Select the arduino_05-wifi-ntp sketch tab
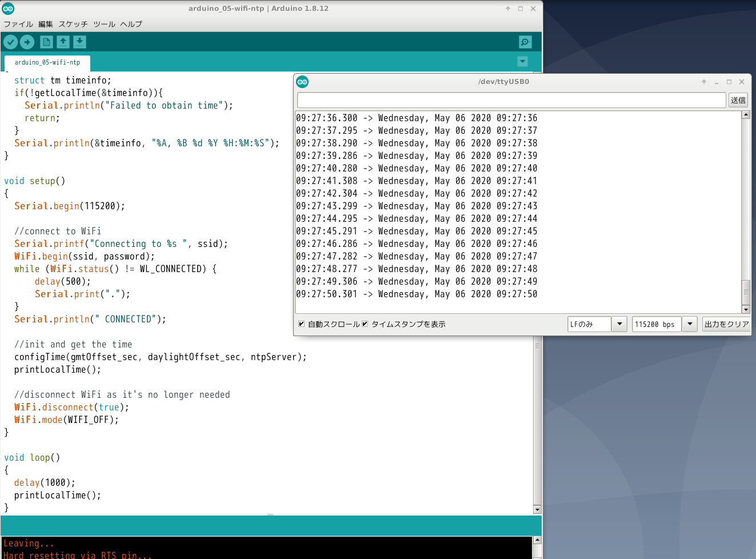Image resolution: width=756 pixels, height=559 pixels. (x=47, y=62)
